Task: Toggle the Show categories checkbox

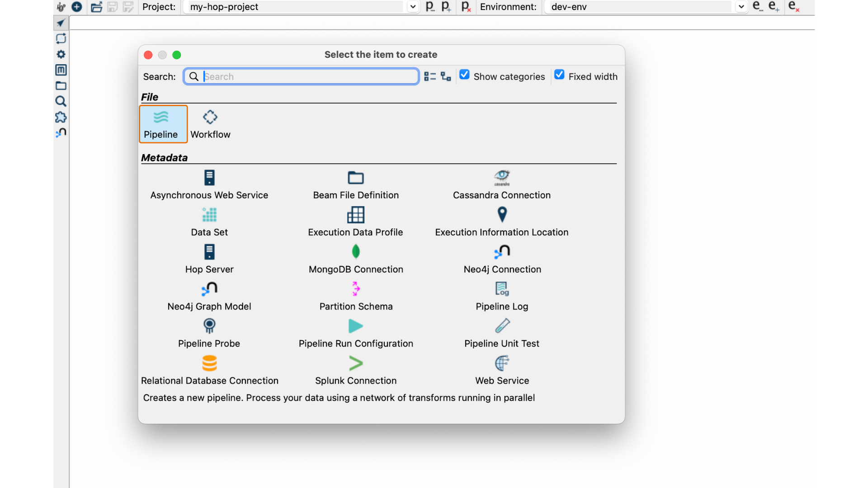Action: (464, 75)
